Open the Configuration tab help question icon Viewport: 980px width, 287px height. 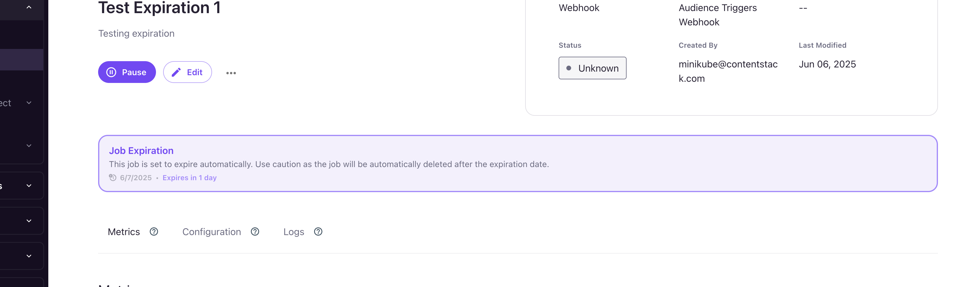coord(255,232)
